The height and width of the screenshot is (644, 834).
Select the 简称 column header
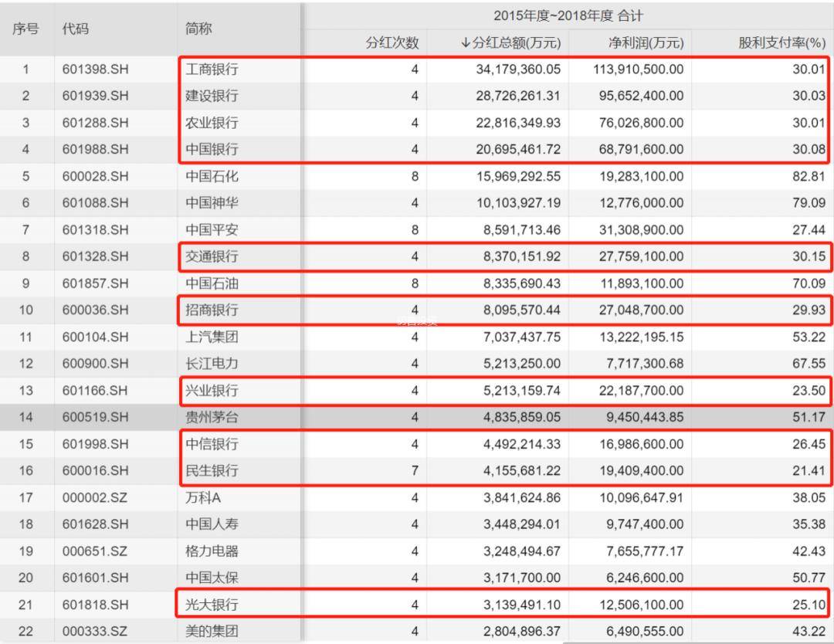pos(198,29)
